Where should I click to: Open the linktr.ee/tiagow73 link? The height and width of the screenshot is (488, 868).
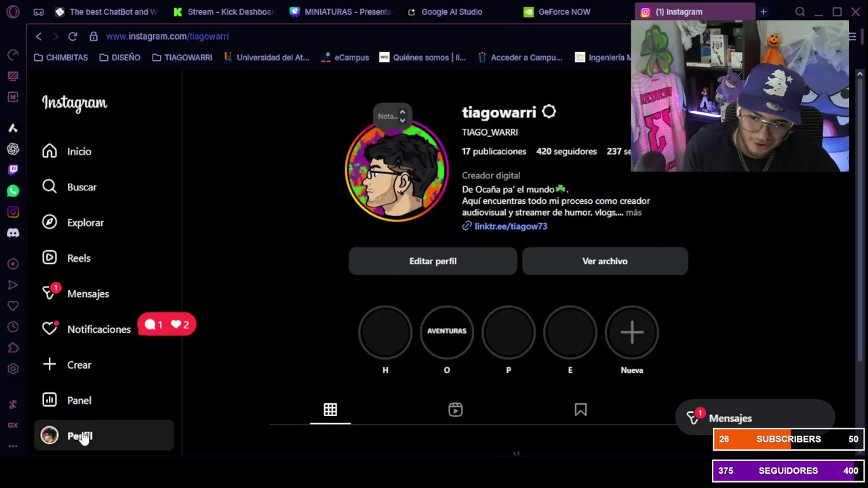(x=511, y=226)
